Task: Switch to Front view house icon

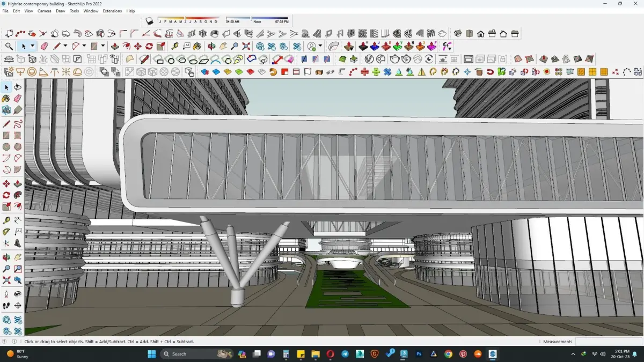Action: pyautogui.click(x=480, y=34)
